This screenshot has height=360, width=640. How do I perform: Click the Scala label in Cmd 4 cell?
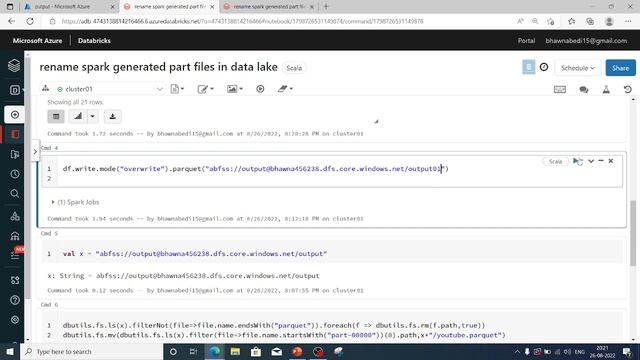point(555,161)
